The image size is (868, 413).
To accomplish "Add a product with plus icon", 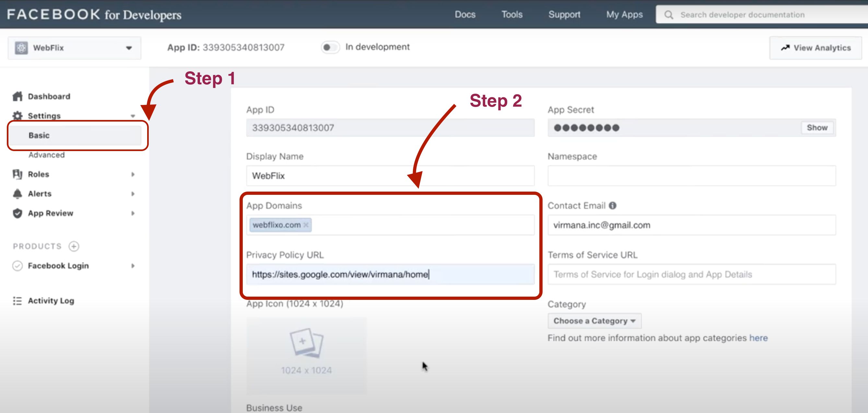I will tap(74, 246).
